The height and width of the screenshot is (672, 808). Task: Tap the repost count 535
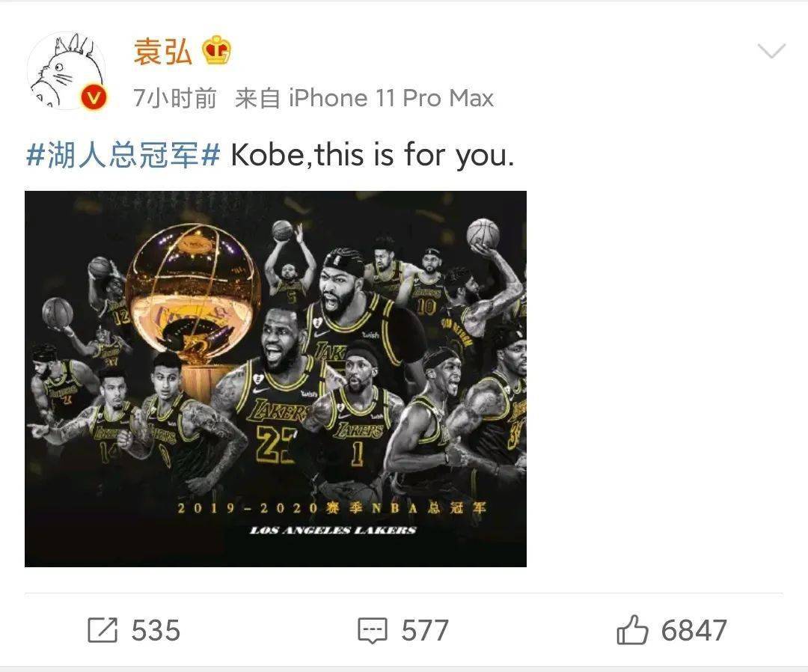click(x=156, y=630)
